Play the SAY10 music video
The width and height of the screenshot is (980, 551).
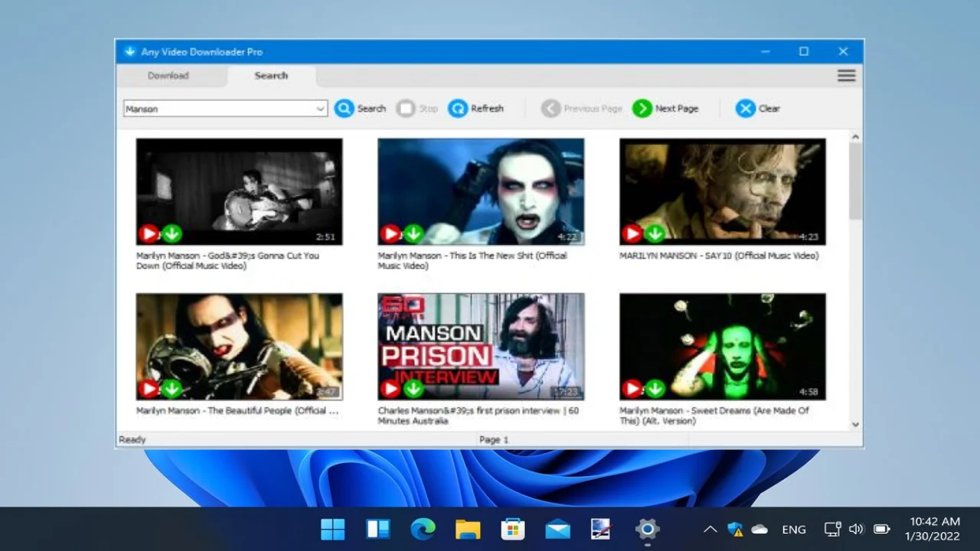(x=632, y=233)
